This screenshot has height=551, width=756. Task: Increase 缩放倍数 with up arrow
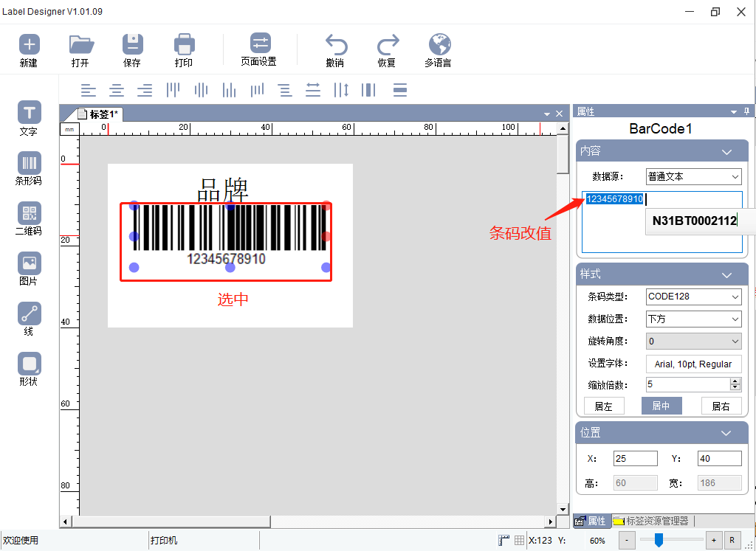(735, 381)
